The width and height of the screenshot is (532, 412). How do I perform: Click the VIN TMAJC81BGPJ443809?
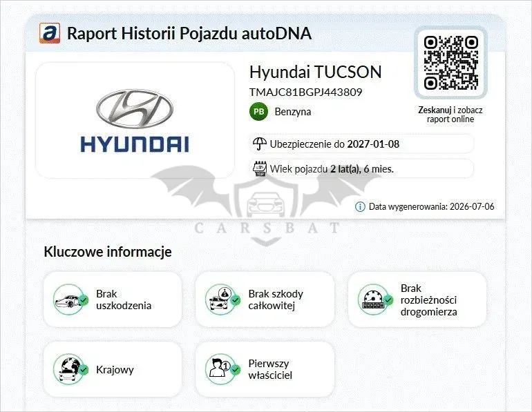[305, 92]
